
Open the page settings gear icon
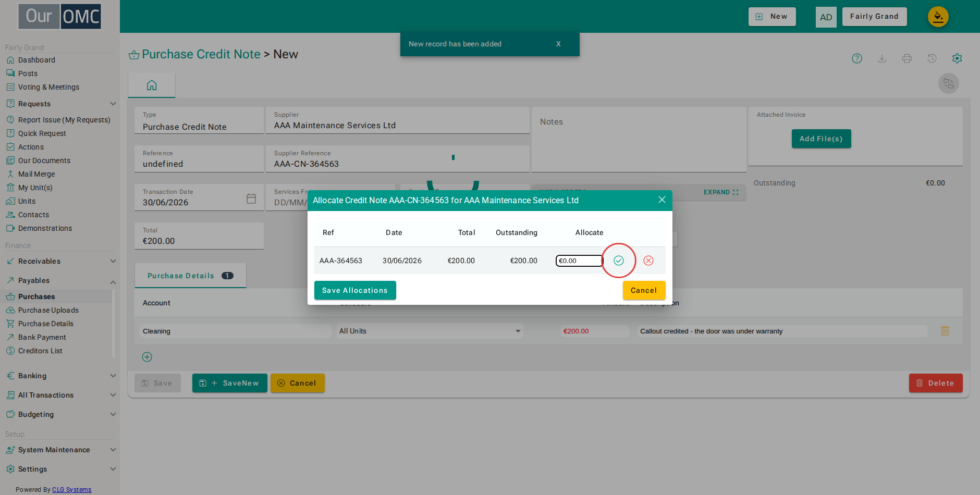(x=957, y=58)
